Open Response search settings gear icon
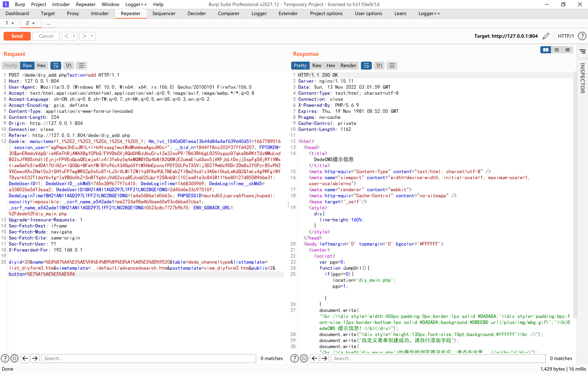This screenshot has width=588, height=374. coord(304,358)
